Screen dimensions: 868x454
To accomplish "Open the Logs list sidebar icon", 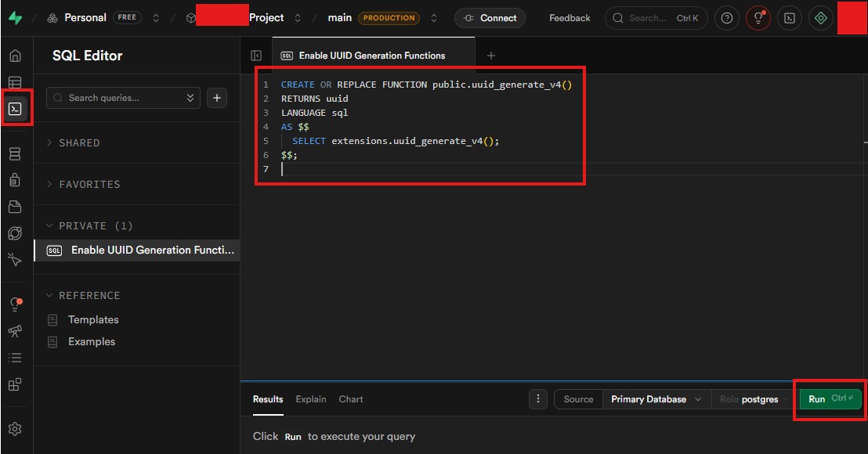I will (15, 358).
